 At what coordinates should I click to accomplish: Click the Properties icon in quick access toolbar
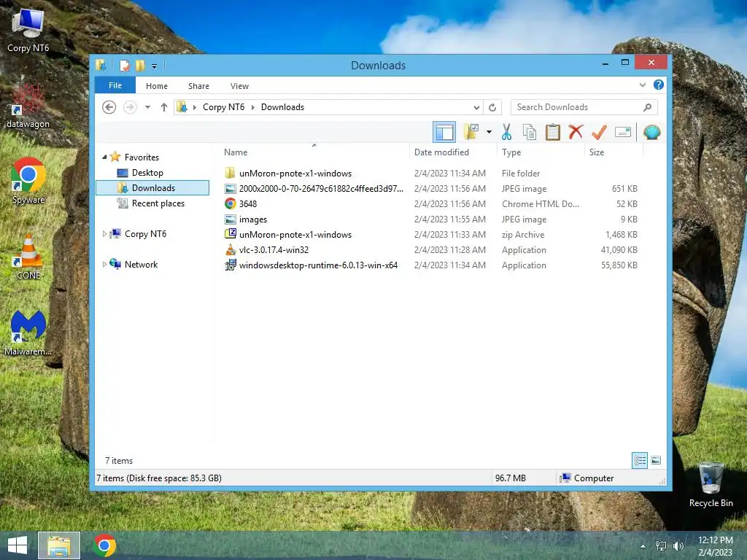tap(124, 65)
